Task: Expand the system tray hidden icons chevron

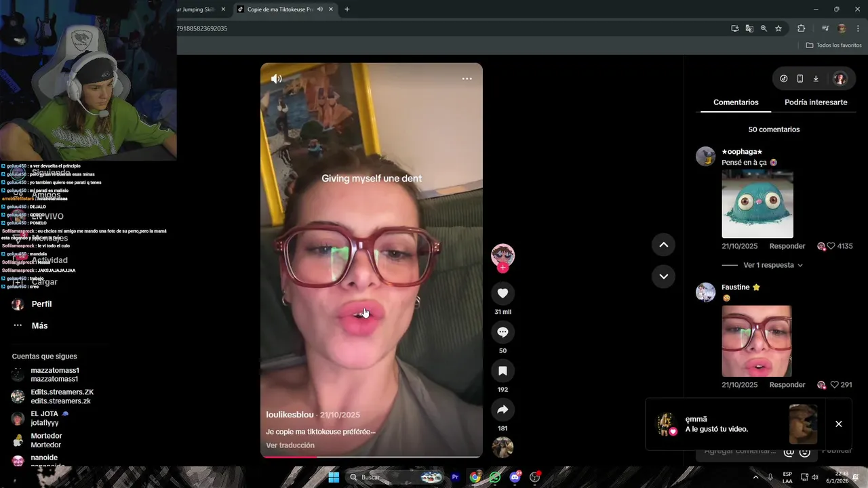Action: point(756,477)
